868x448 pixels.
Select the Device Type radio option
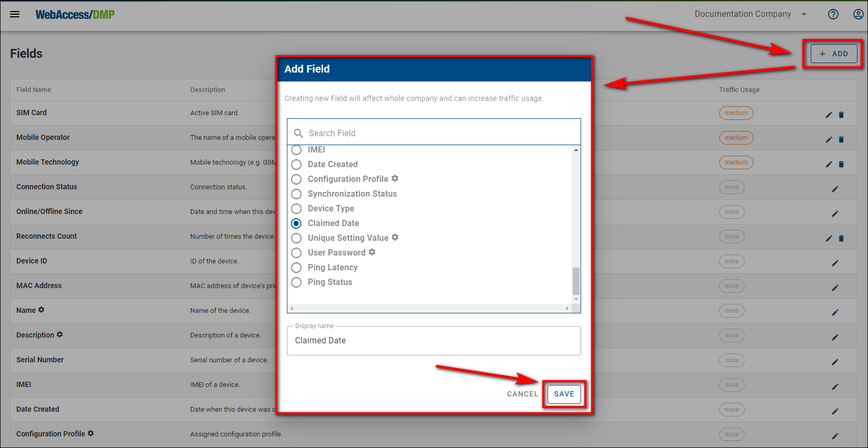(x=296, y=209)
